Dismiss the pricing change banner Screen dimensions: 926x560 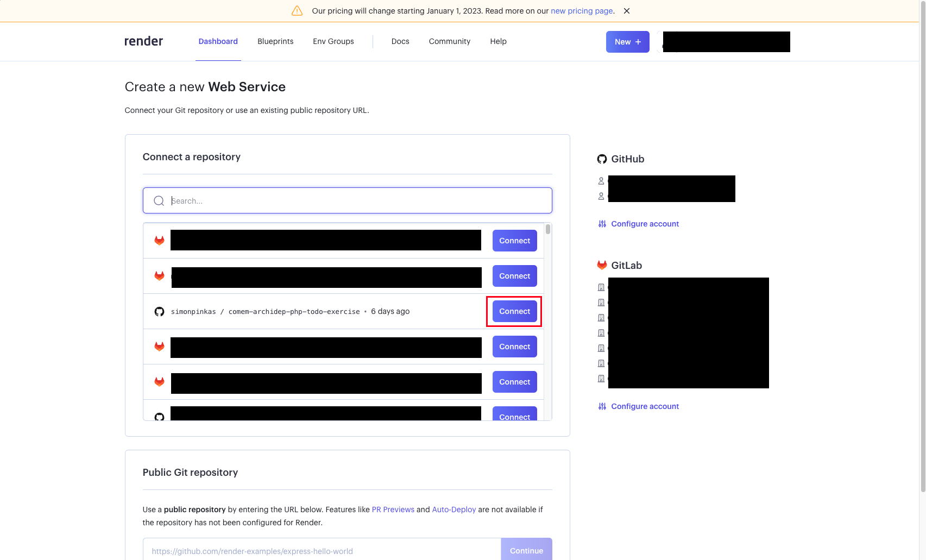pos(627,10)
